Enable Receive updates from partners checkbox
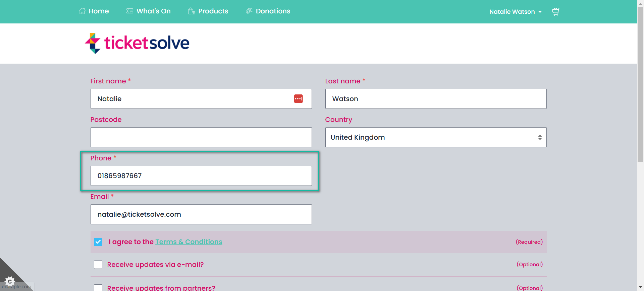The width and height of the screenshot is (644, 291). tap(98, 288)
